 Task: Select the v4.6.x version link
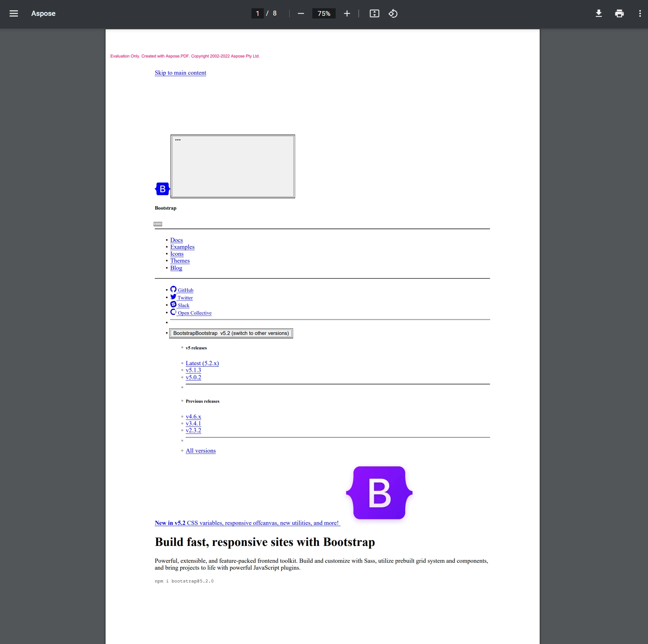[x=193, y=416]
